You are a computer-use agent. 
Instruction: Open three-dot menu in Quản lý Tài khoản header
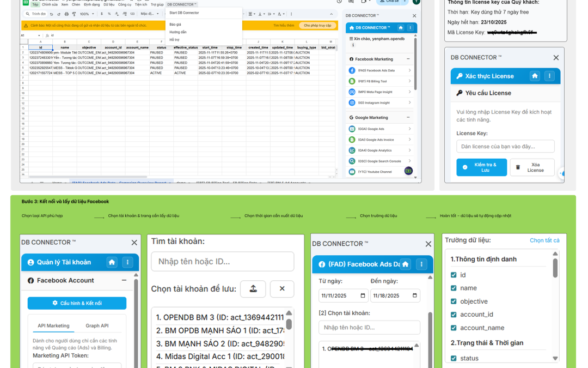(128, 262)
